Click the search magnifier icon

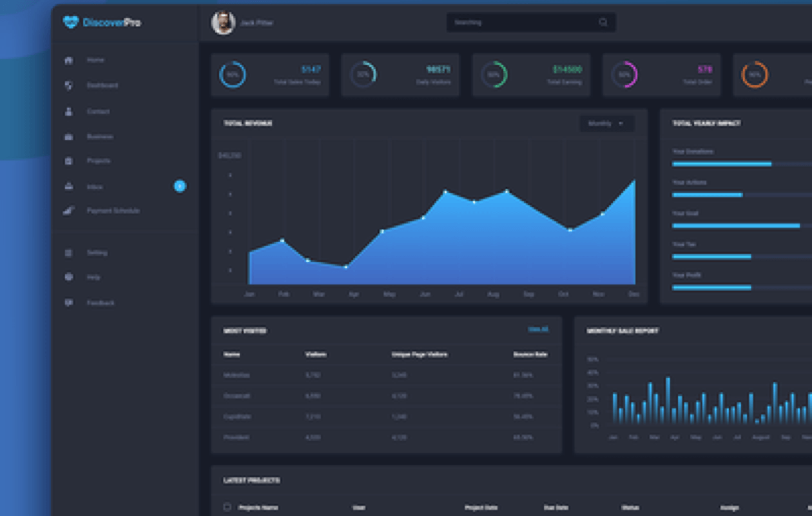603,23
